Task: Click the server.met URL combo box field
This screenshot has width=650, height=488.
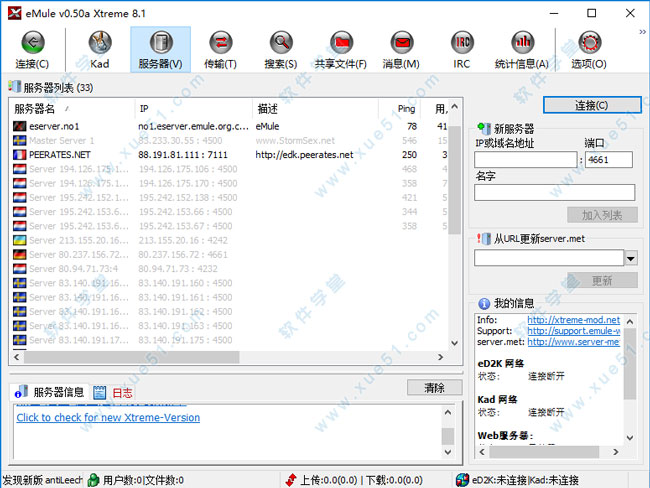Action: [549, 258]
